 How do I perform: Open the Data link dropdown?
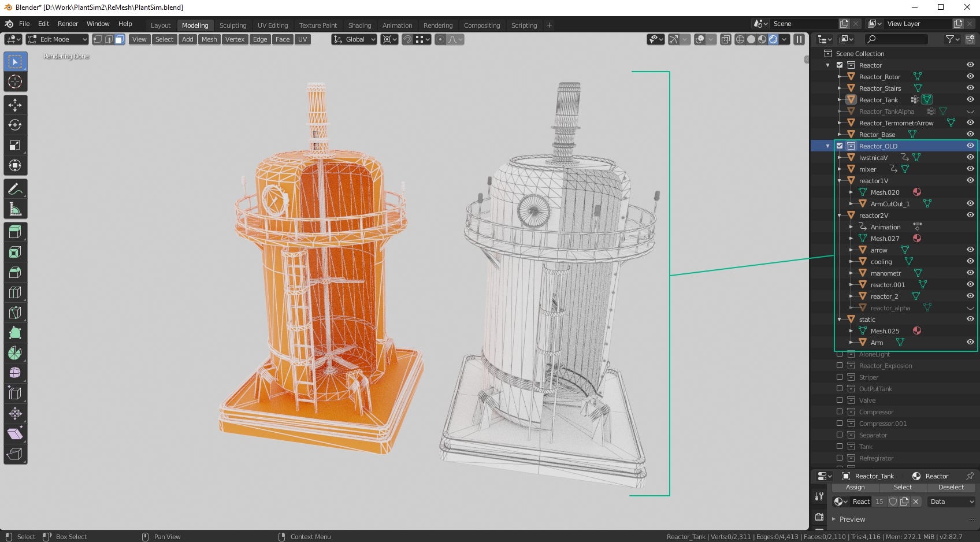[x=952, y=502]
